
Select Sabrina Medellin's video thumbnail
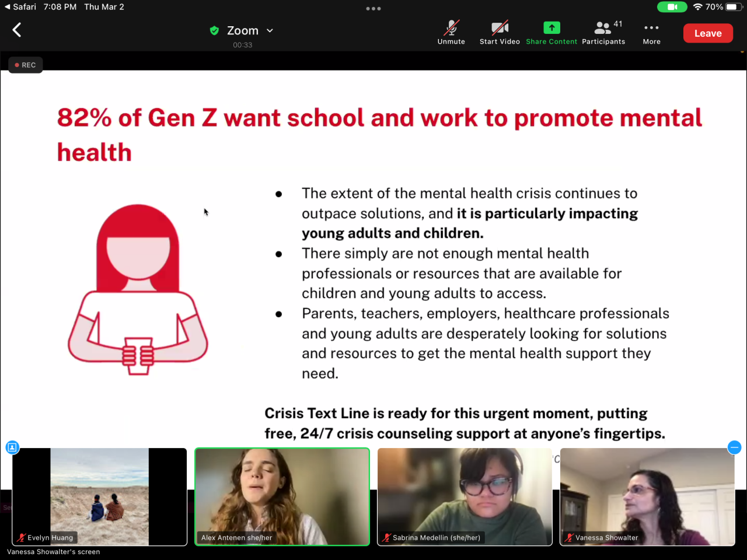coord(465,497)
